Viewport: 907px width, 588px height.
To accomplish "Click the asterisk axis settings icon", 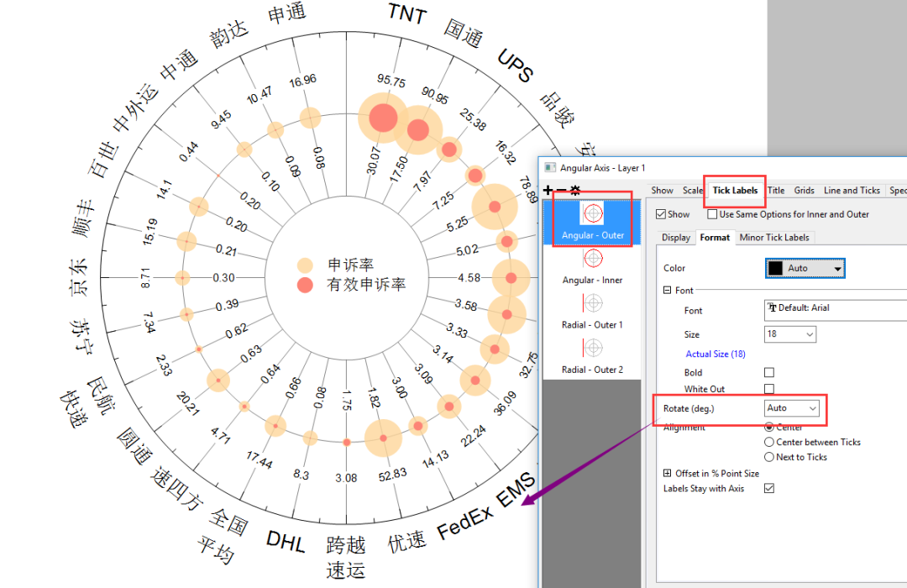I will (574, 190).
